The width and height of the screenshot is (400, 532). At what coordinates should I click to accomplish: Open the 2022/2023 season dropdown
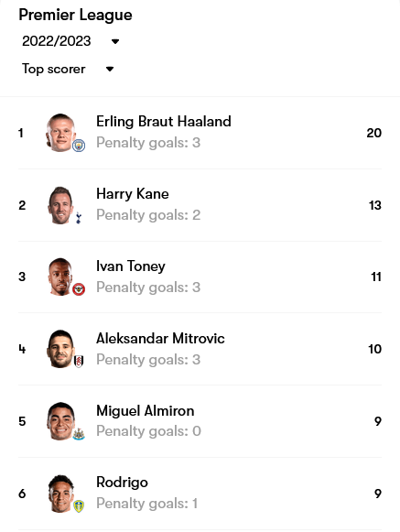pos(70,41)
